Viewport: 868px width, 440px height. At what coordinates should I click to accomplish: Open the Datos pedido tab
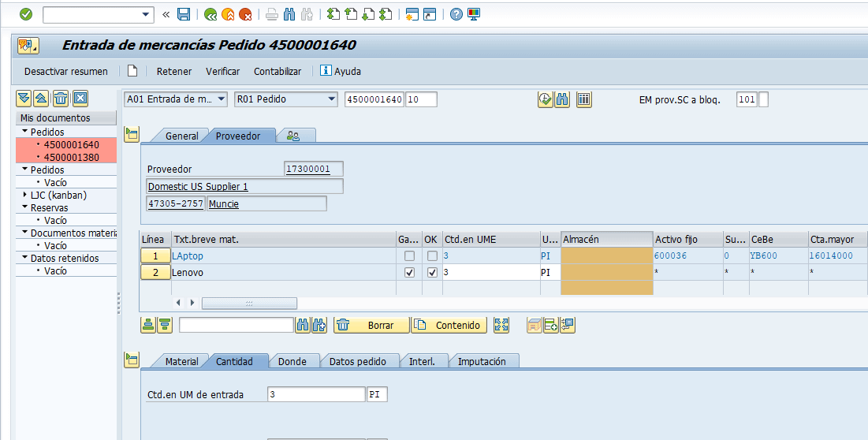pyautogui.click(x=357, y=361)
